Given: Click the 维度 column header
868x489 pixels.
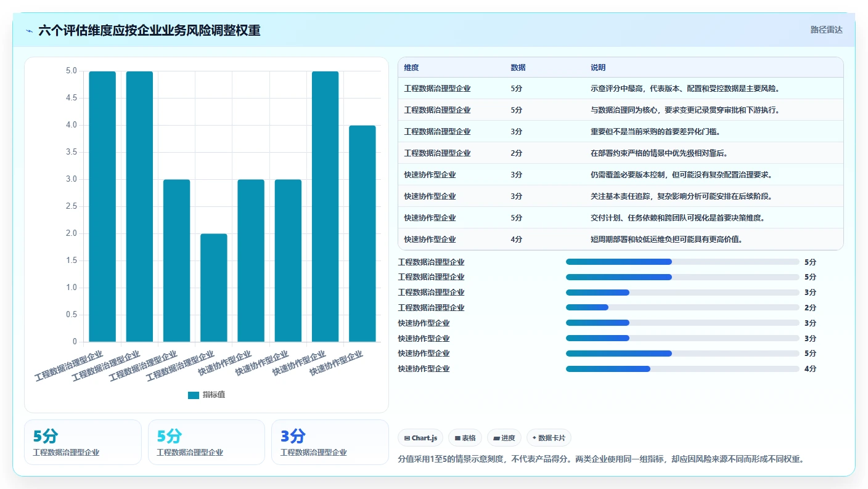Looking at the screenshot, I should (411, 68).
